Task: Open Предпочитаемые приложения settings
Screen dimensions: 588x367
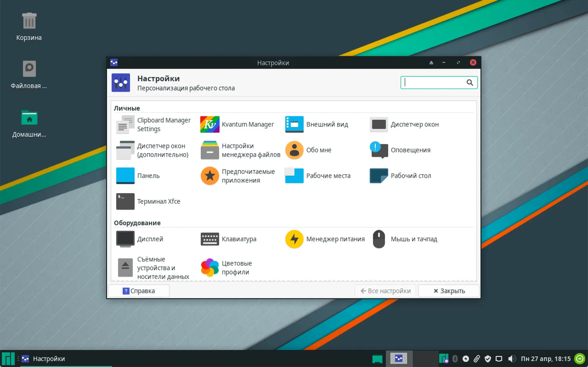Action: (238, 176)
